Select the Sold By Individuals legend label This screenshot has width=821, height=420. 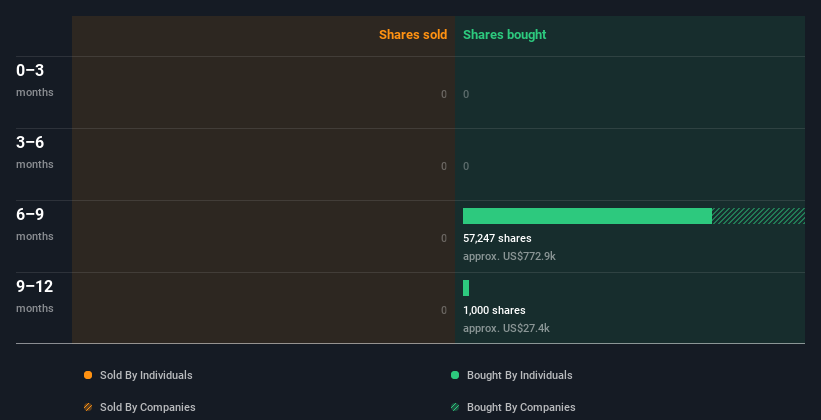[x=146, y=375]
